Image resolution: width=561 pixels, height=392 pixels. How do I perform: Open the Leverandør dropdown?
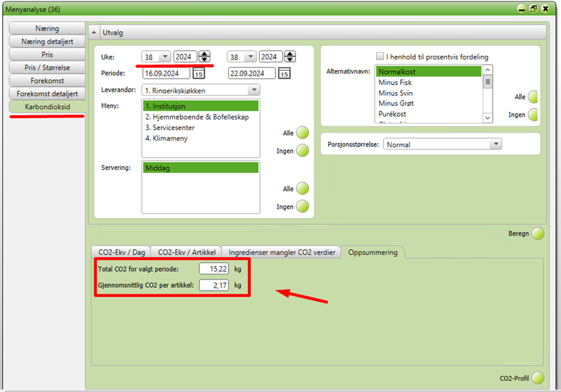(254, 90)
